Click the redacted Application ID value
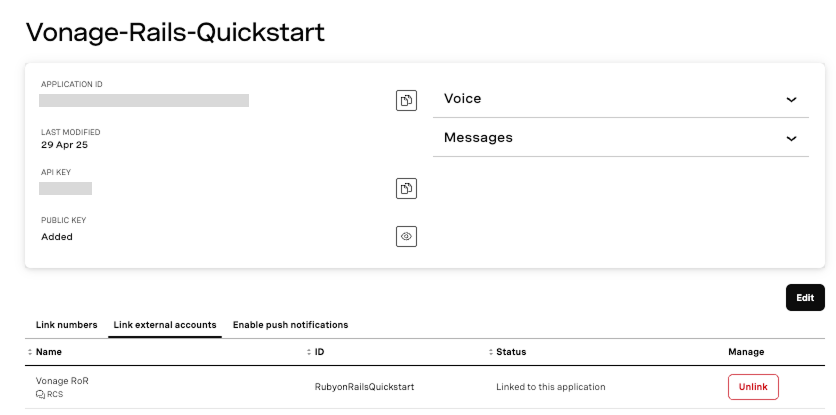The image size is (836, 415). [144, 100]
